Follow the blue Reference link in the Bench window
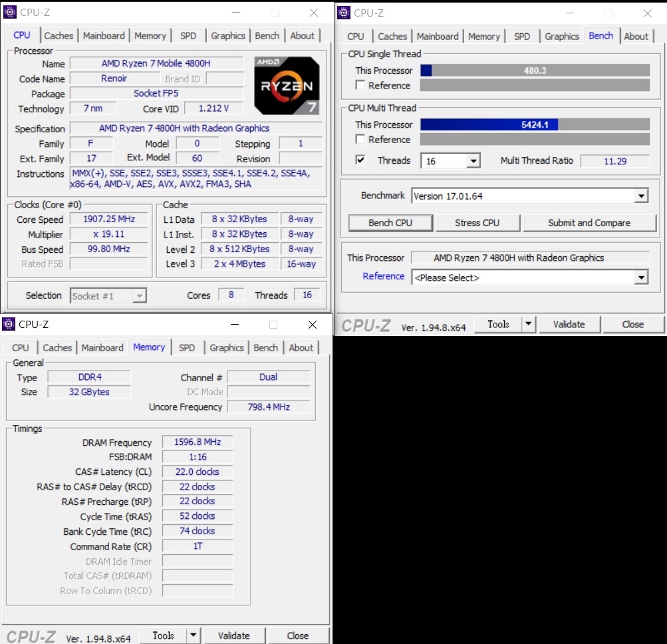The height and width of the screenshot is (644, 667). 383,276
